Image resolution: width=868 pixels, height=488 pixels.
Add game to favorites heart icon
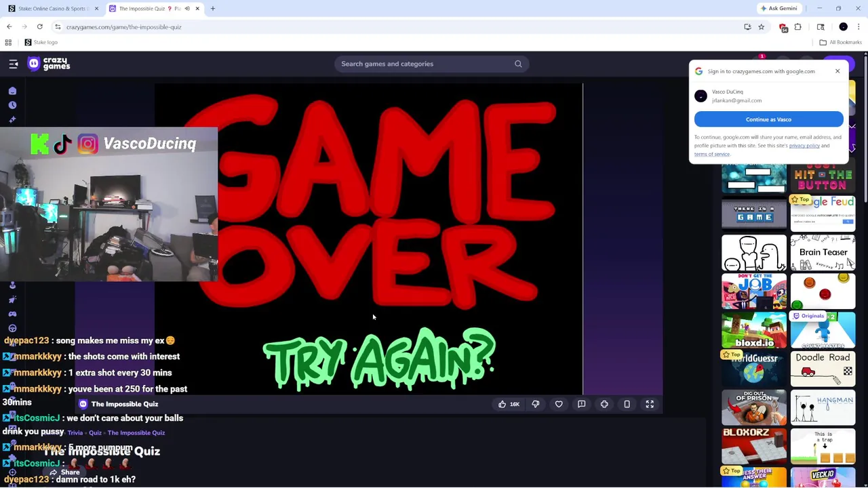(x=559, y=404)
